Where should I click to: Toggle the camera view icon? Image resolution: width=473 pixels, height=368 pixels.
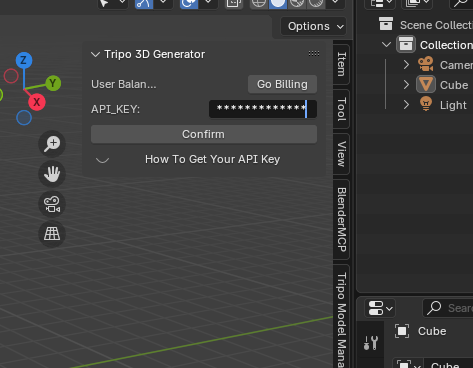52,204
